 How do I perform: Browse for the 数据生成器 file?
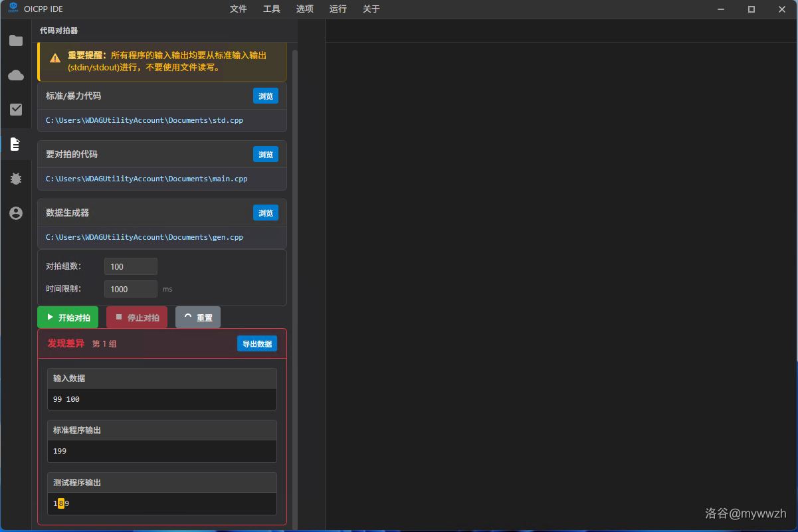(x=266, y=213)
